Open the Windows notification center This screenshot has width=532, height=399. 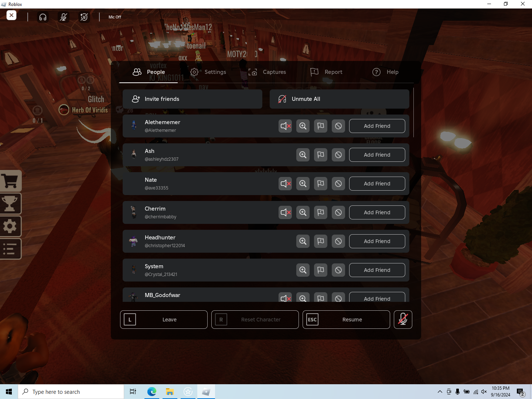[521, 392]
